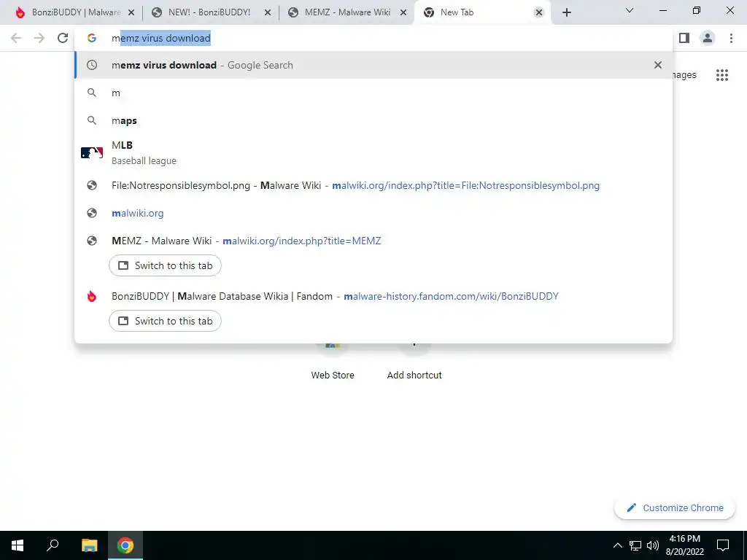Image resolution: width=747 pixels, height=560 pixels.
Task: Close the New Tab tab
Action: tap(539, 12)
